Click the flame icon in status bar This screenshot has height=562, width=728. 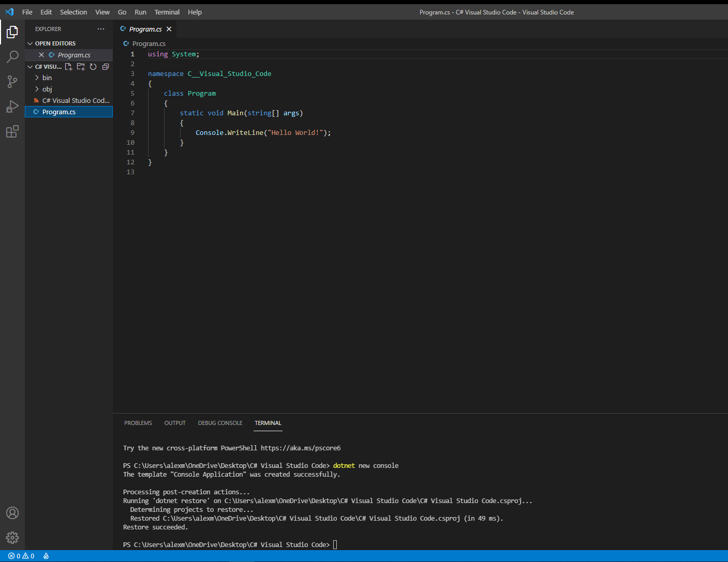46,556
